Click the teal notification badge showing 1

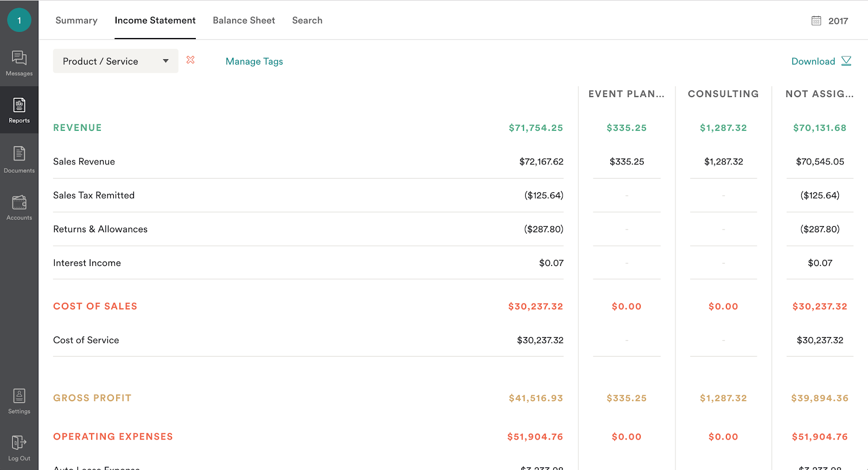pyautogui.click(x=19, y=20)
